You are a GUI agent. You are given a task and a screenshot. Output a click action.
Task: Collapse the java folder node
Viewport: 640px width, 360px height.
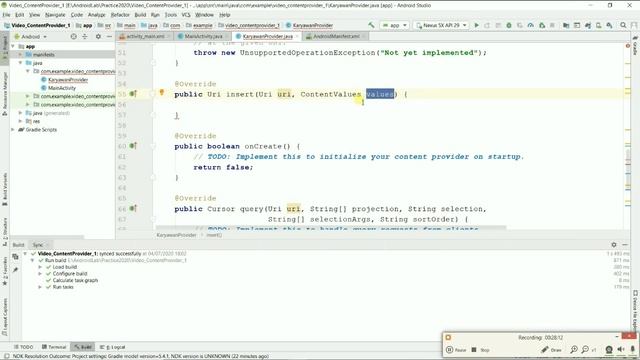coord(20,63)
